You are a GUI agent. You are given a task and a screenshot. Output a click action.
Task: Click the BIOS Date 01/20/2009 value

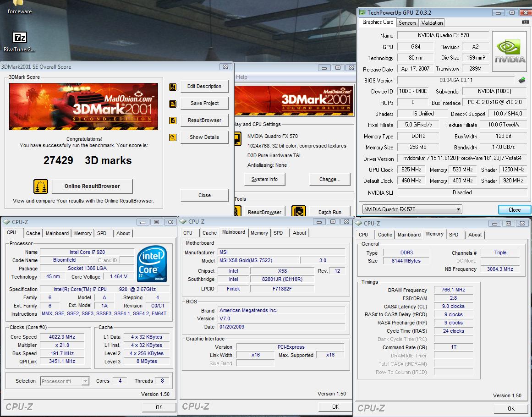pos(281,327)
